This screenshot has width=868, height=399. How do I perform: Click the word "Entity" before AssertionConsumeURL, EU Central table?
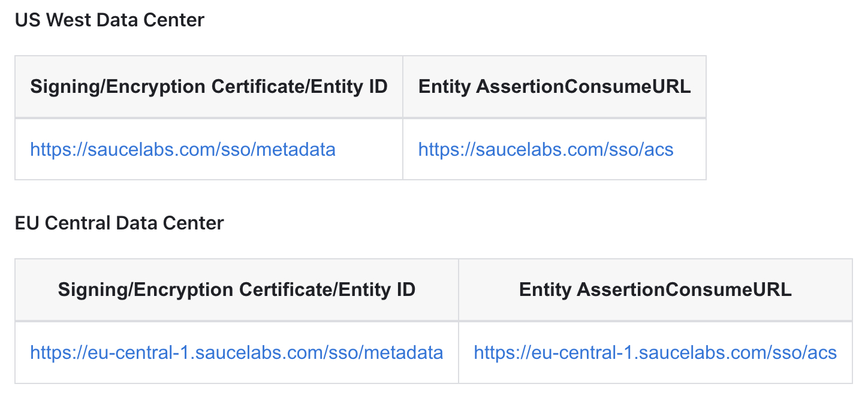pos(545,290)
